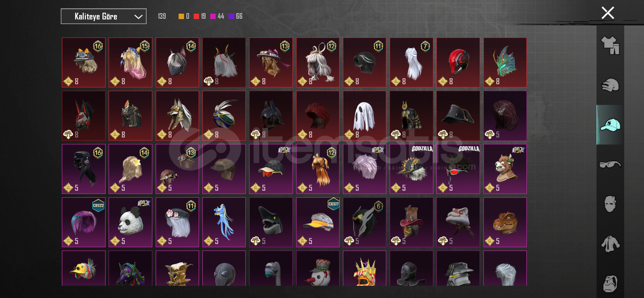Image resolution: width=644 pixels, height=298 pixels.
Task: Select the jacket category icon
Action: click(610, 244)
